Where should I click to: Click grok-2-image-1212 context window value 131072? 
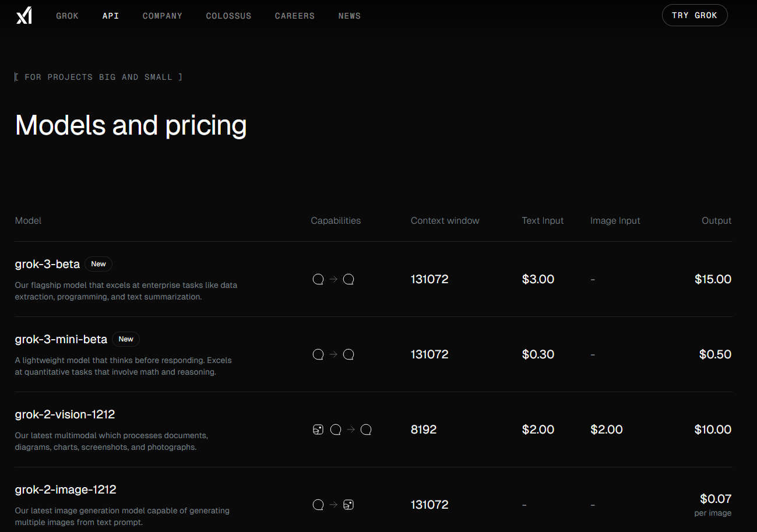[429, 505]
